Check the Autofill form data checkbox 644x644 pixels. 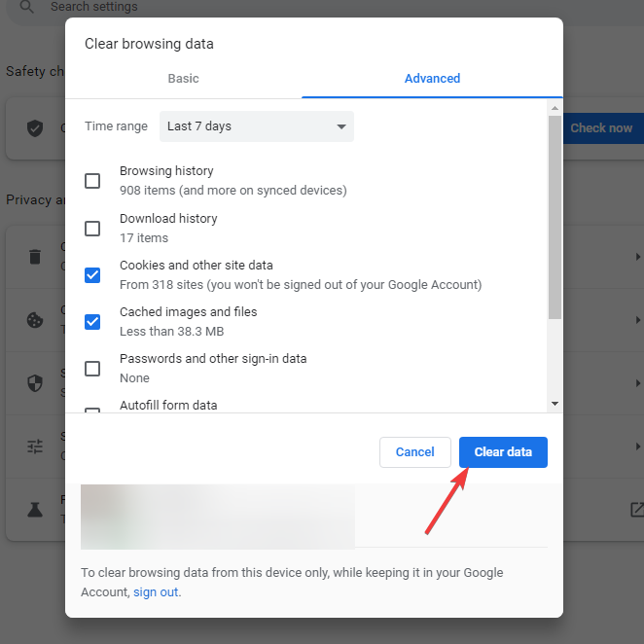(92, 411)
